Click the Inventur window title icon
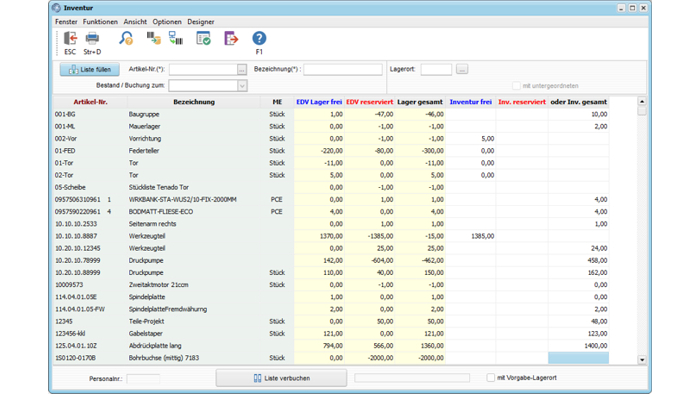700x394 pixels. click(x=56, y=8)
